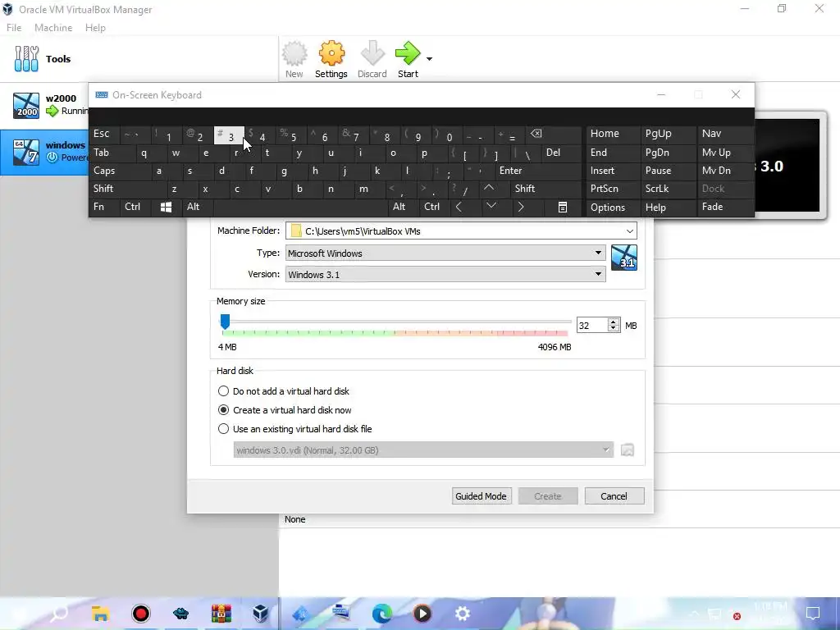Cancel the create machine dialog
Image resolution: width=840 pixels, height=630 pixels.
tap(614, 496)
